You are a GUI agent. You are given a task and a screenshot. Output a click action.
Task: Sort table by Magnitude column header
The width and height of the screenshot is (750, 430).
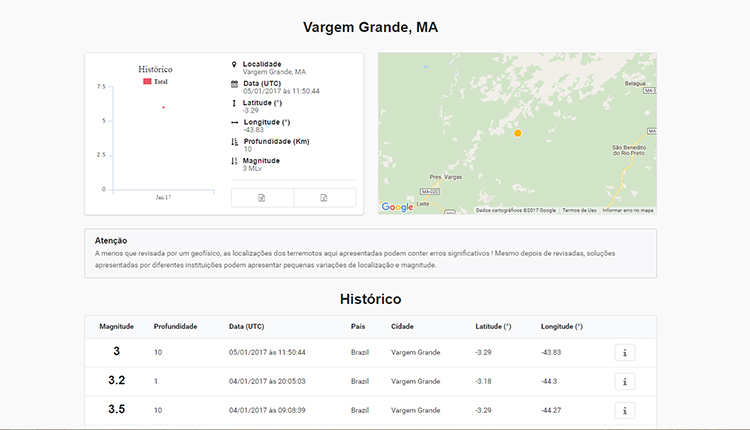click(x=116, y=326)
